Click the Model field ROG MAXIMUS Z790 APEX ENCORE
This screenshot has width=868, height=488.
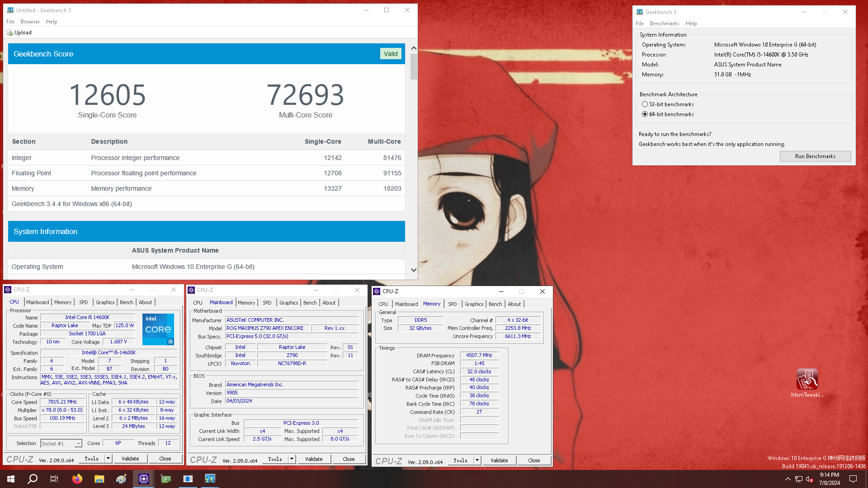click(267, 328)
